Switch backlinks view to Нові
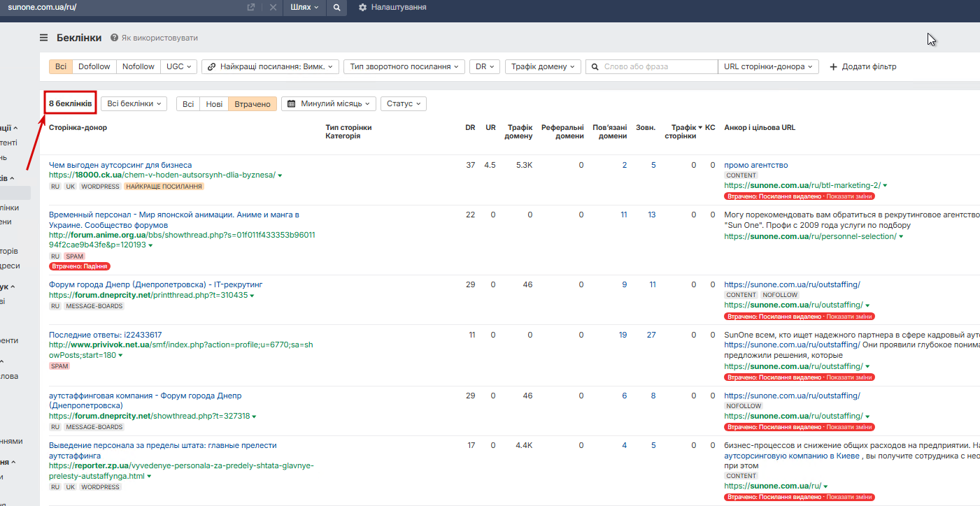Viewport: 980px width, 506px height. (214, 103)
